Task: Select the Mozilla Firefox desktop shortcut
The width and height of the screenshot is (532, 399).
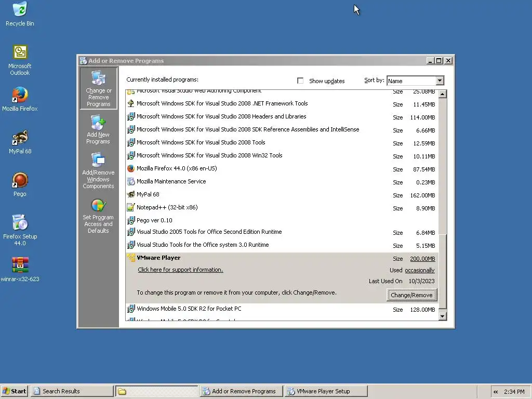Action: click(x=20, y=99)
